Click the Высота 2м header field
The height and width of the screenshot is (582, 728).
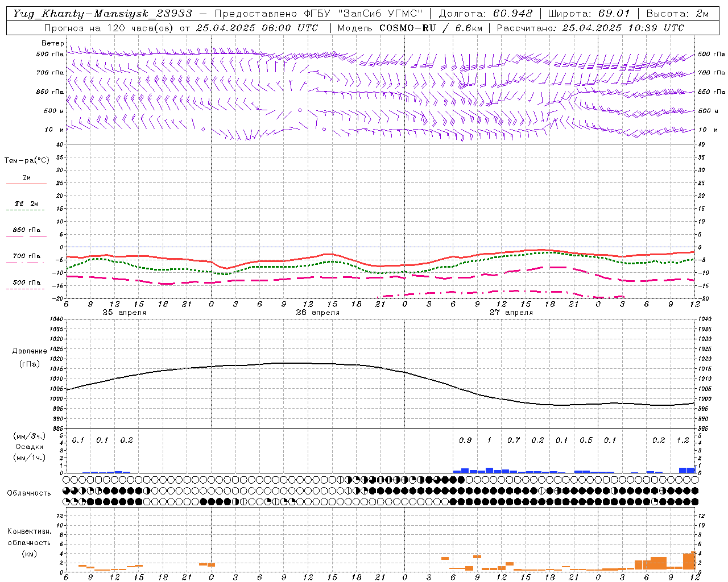point(677,14)
